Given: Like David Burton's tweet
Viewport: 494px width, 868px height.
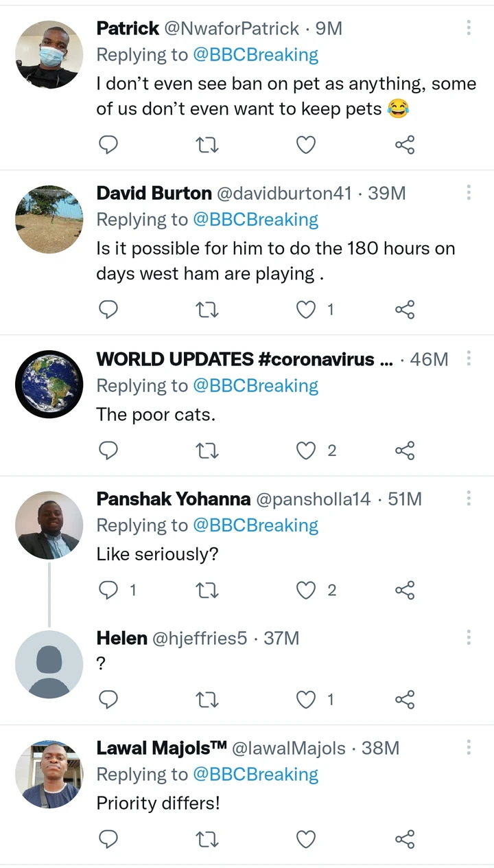Looking at the screenshot, I should (x=306, y=310).
